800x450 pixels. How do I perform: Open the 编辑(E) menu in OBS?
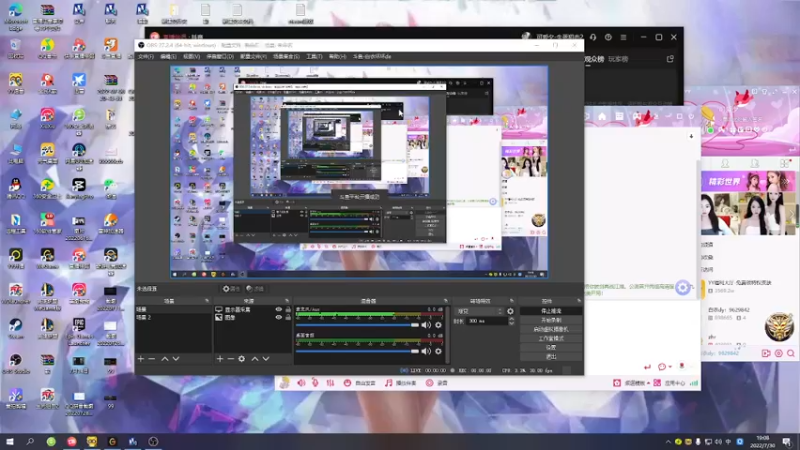(x=168, y=57)
